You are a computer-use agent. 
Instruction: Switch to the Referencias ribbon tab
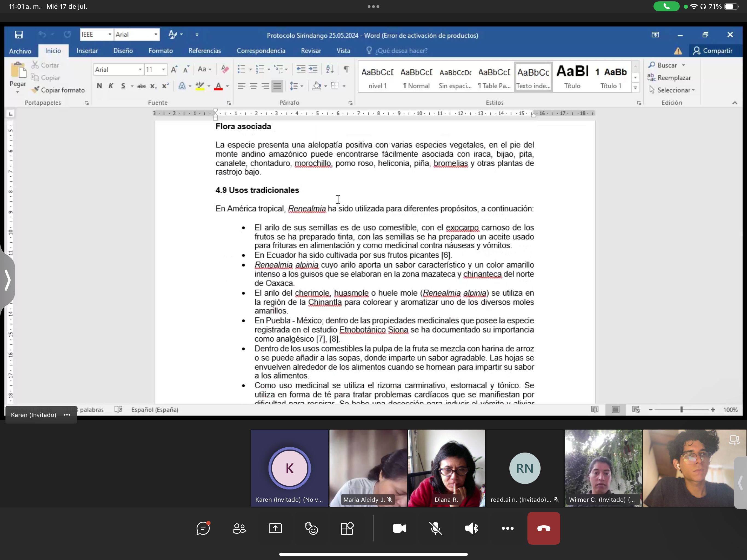tap(205, 51)
